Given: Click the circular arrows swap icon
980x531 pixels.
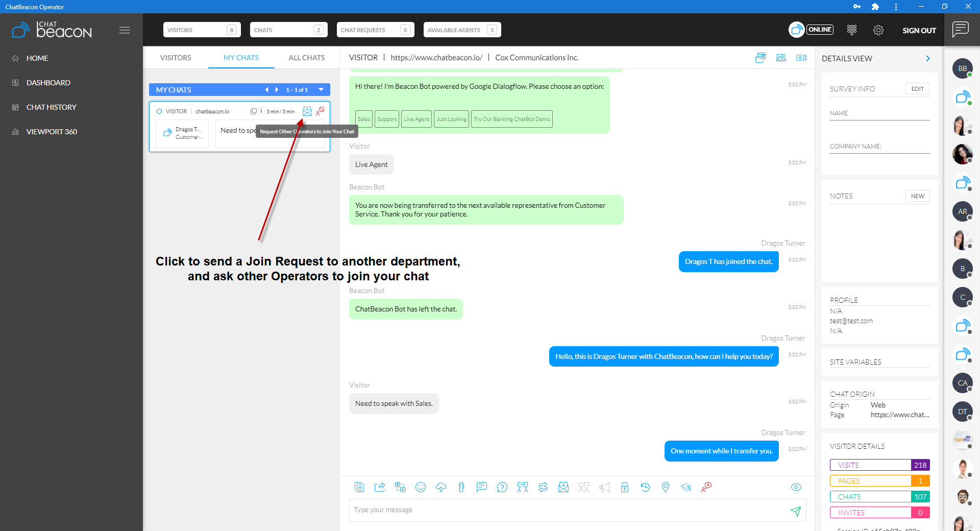Looking at the screenshot, I should click(543, 487).
